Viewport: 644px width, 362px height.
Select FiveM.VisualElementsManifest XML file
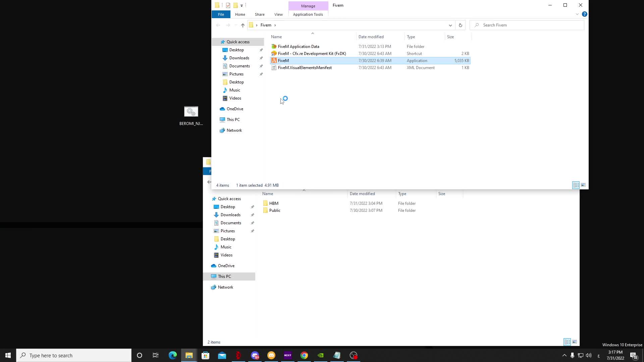(x=304, y=68)
